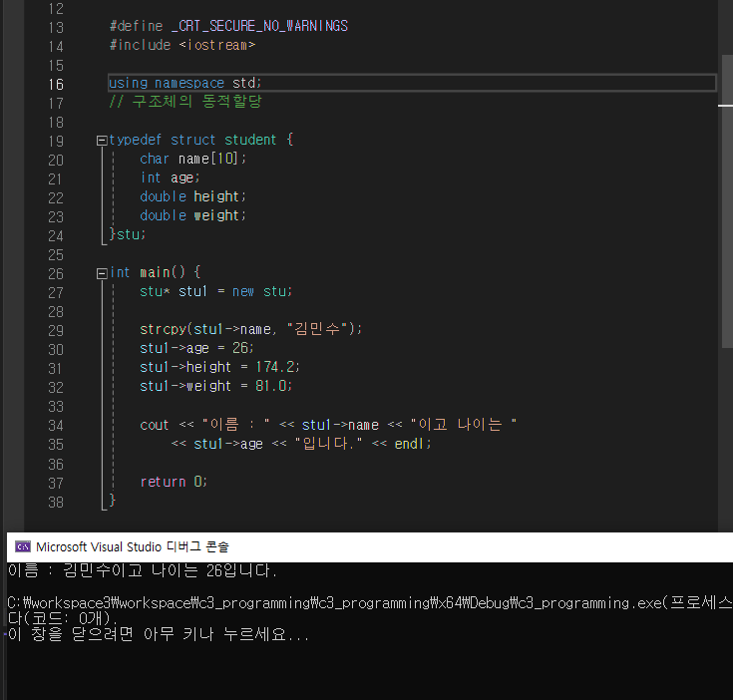
Task: Click 'char name[10];' declaration
Action: point(192,159)
